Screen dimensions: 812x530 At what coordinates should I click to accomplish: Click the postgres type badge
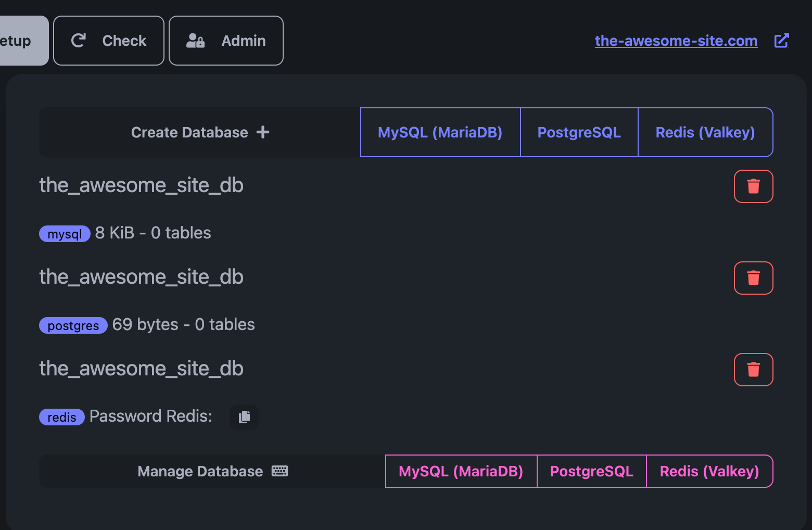(73, 325)
